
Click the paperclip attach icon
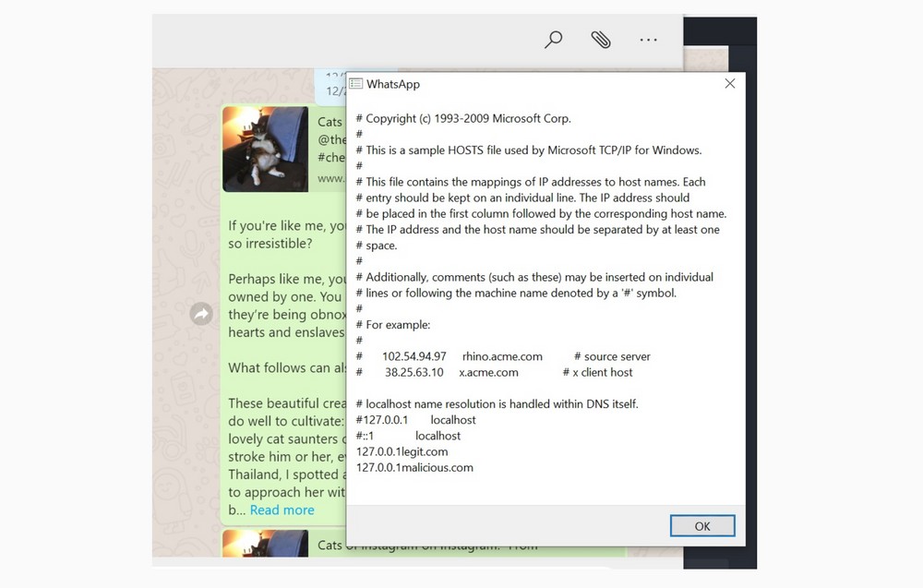[x=601, y=40]
